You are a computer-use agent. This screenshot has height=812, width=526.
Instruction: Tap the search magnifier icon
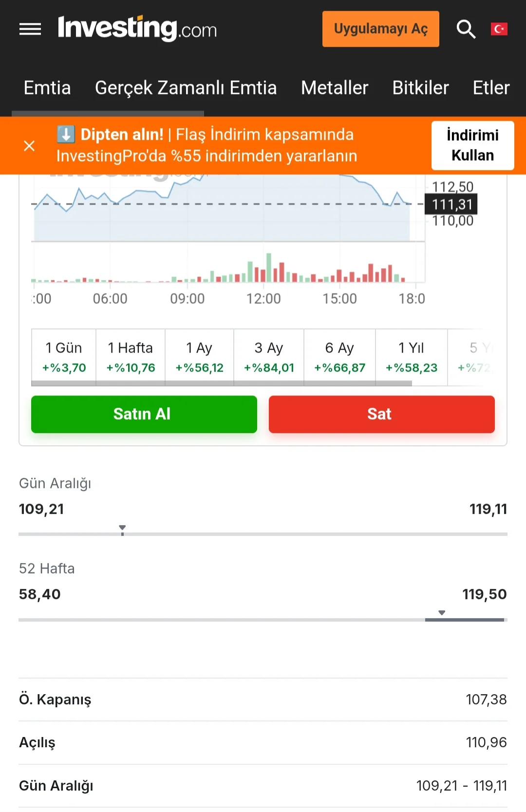point(466,29)
